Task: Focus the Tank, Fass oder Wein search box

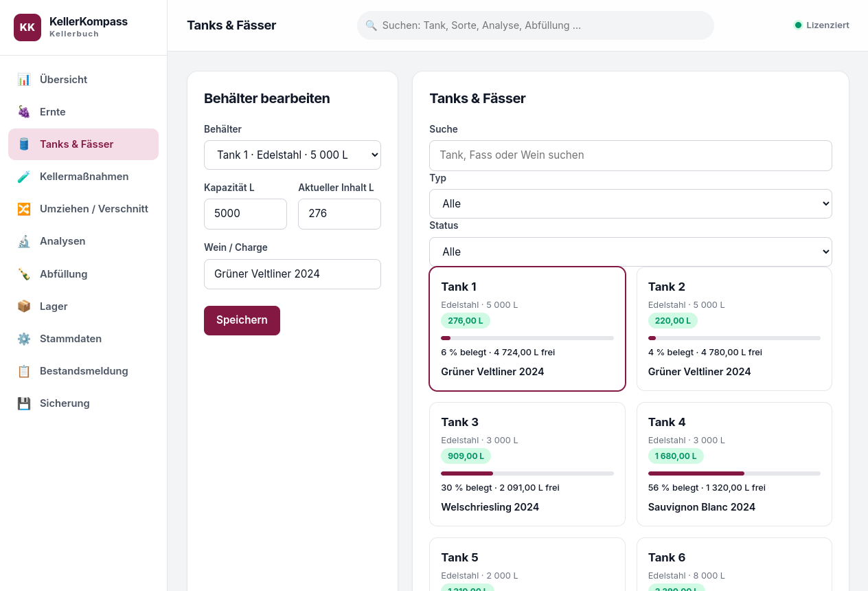Action: 630,155
